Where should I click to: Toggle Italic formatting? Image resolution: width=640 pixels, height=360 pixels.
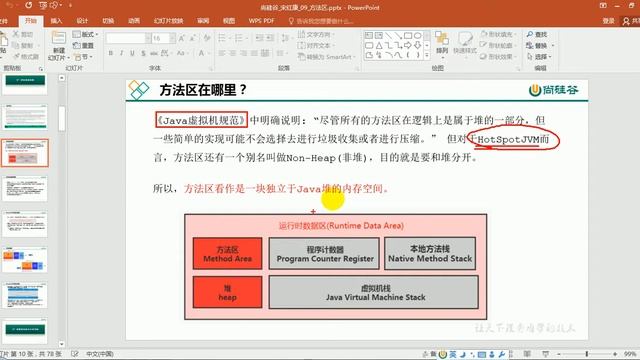[122, 53]
